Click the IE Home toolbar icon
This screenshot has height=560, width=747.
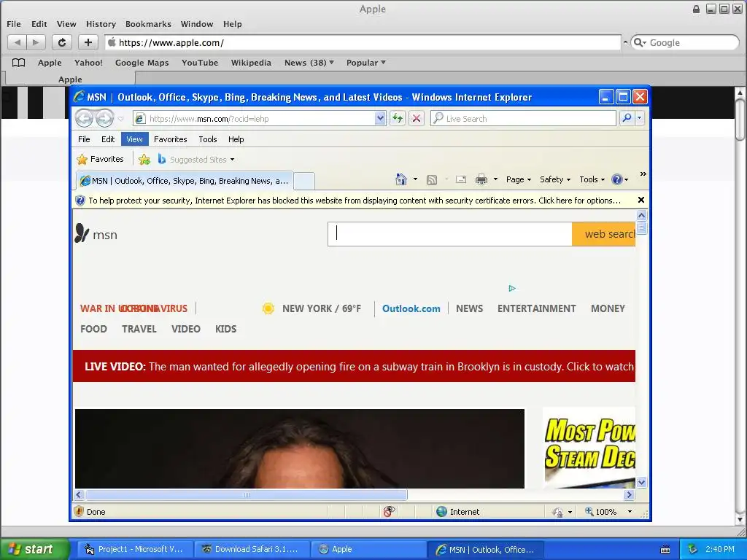pos(401,179)
